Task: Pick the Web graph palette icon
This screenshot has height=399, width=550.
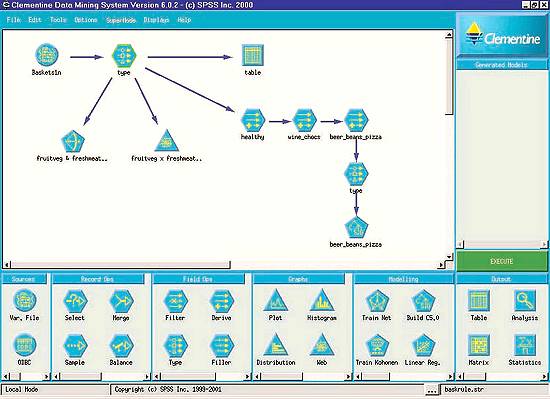Action: (322, 345)
